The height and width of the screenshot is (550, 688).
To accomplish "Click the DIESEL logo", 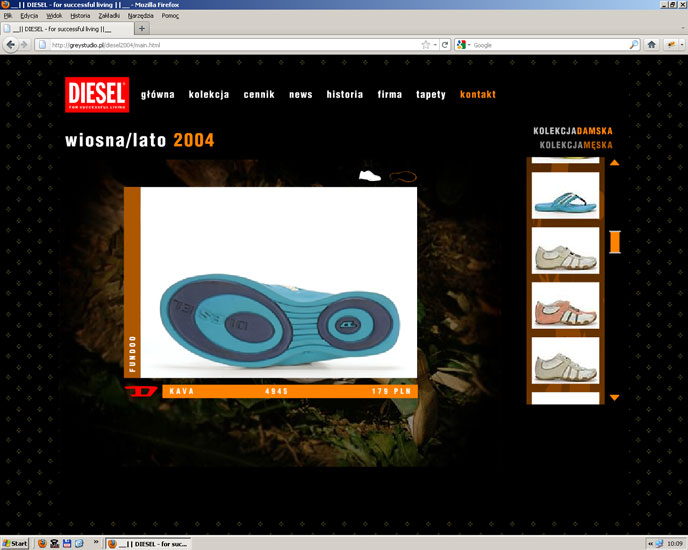I will tap(97, 94).
